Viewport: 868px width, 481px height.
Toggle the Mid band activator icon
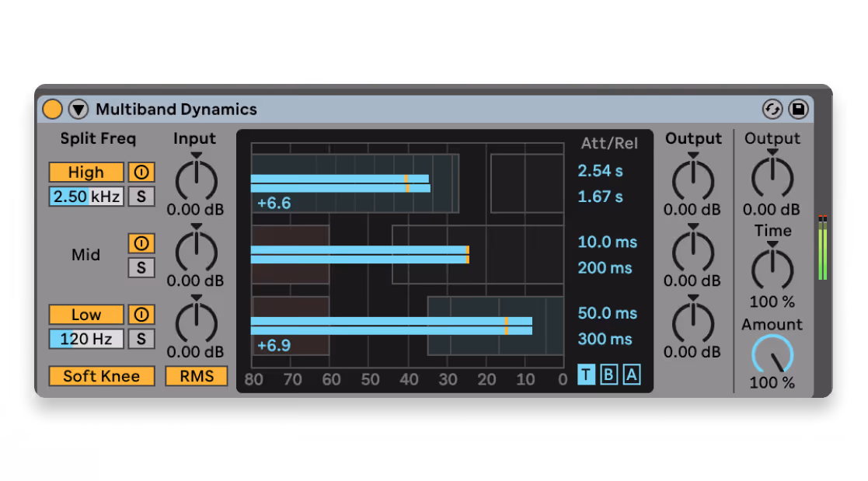click(141, 243)
